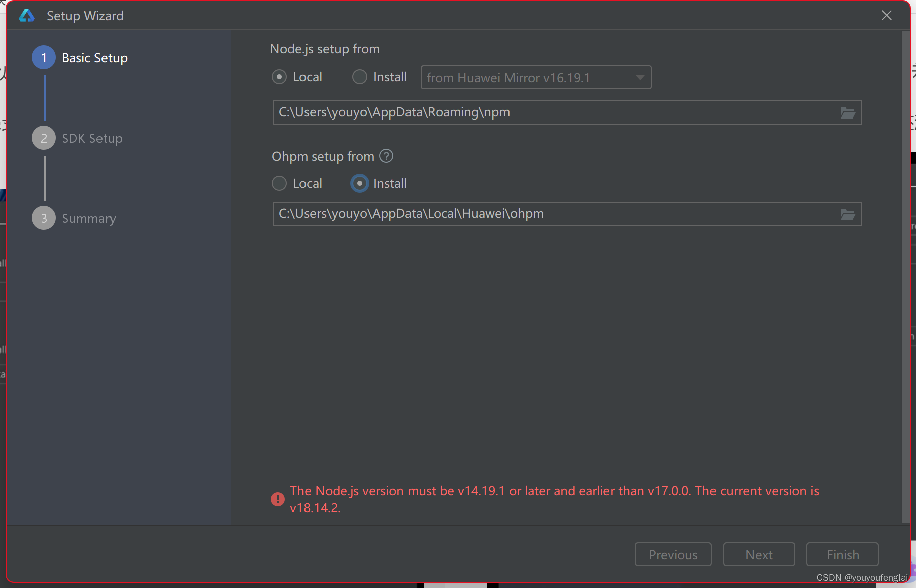Click the Next button

tap(759, 554)
